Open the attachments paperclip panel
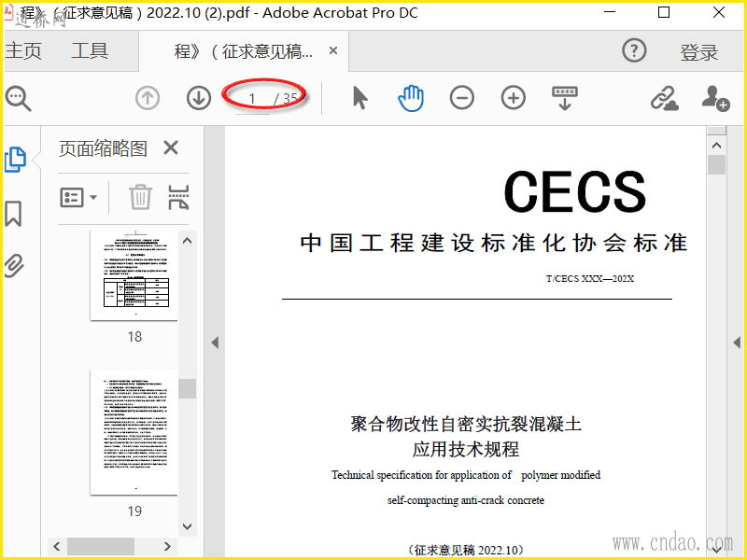Screen dimensions: 747x560 click(14, 266)
